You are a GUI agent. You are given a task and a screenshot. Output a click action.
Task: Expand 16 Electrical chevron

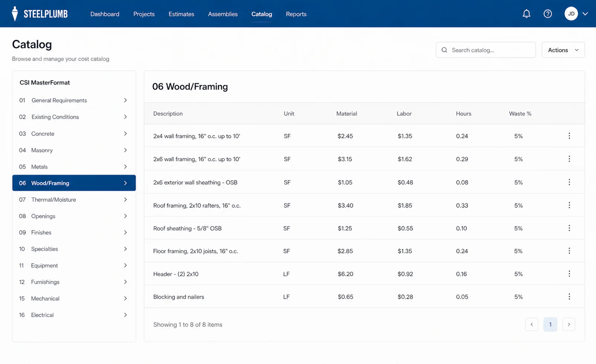pos(125,315)
